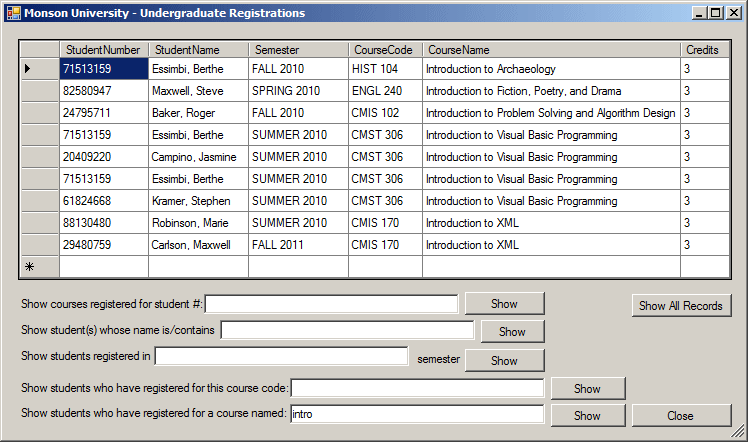Close the window with the X button
The image size is (748, 442).
[733, 13]
